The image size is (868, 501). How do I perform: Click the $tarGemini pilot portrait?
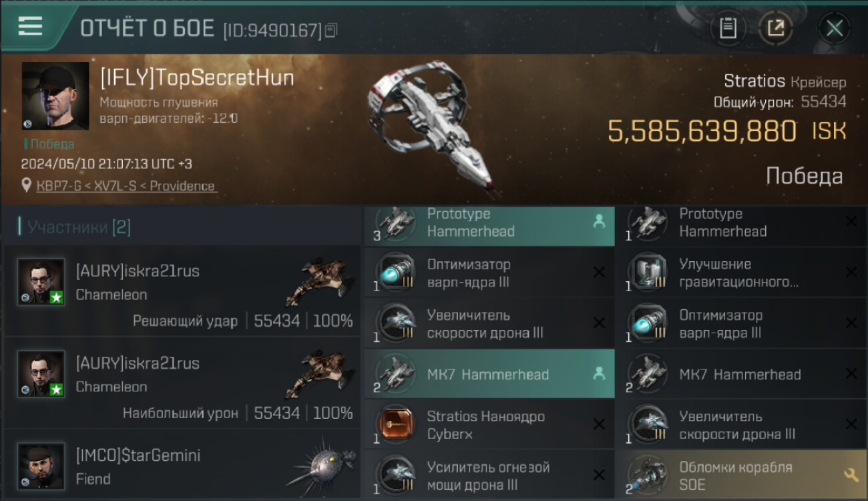(x=41, y=466)
